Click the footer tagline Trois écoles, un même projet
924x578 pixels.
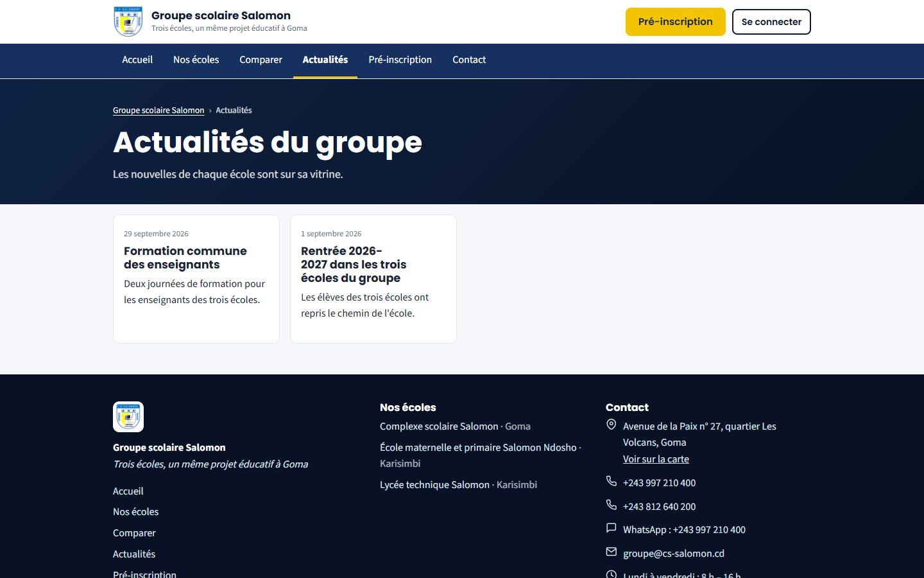pyautogui.click(x=210, y=464)
